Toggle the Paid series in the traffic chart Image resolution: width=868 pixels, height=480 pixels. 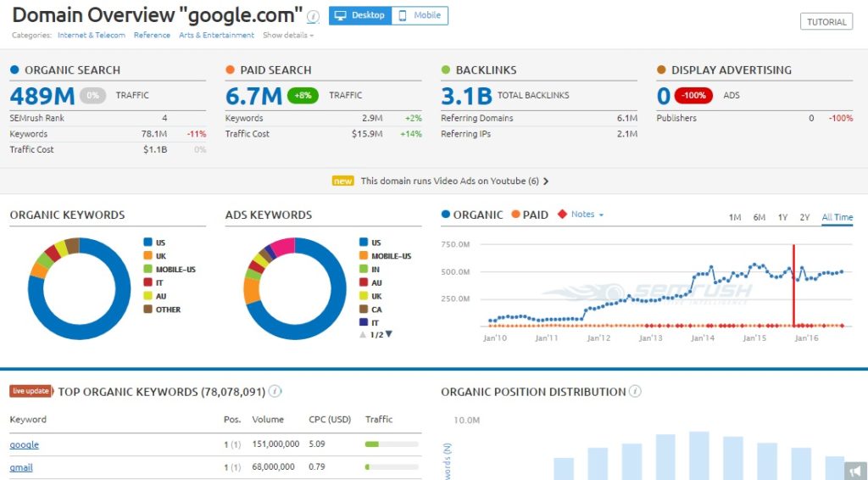(x=530, y=215)
